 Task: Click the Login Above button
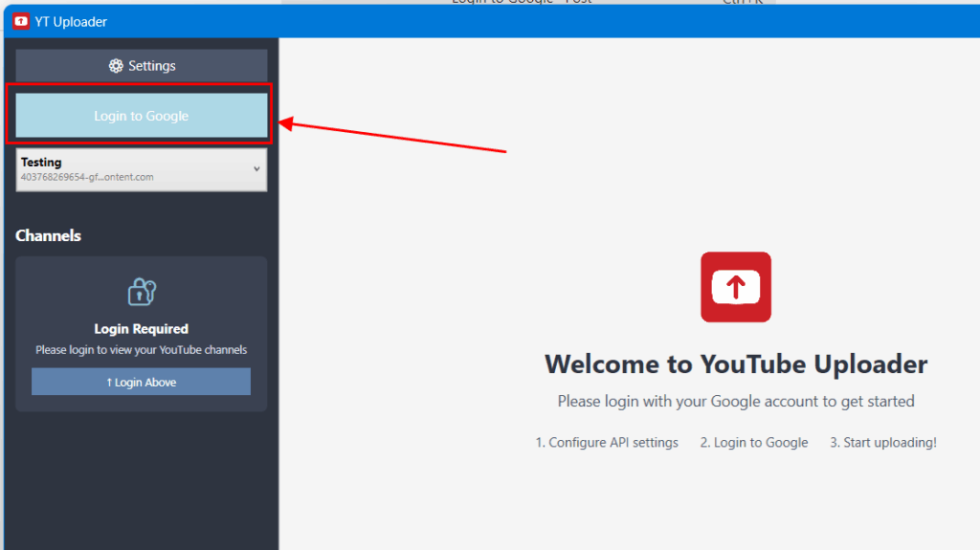142,382
